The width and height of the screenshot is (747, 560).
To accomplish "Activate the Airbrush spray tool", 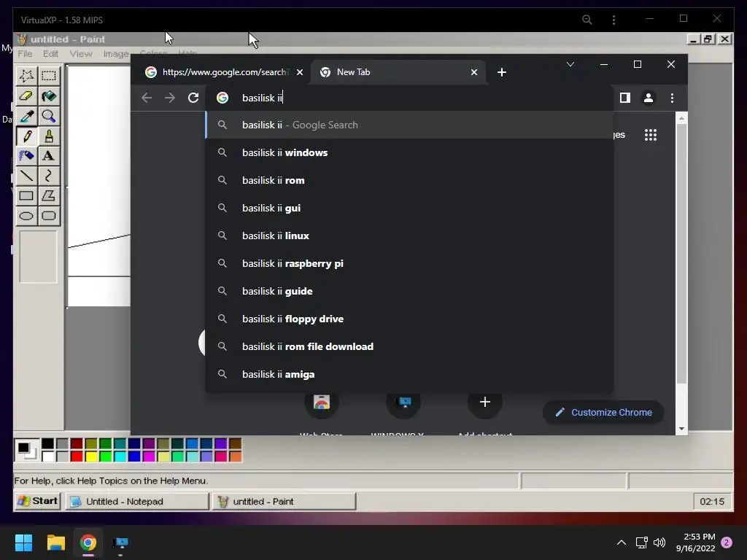I will 26,156.
